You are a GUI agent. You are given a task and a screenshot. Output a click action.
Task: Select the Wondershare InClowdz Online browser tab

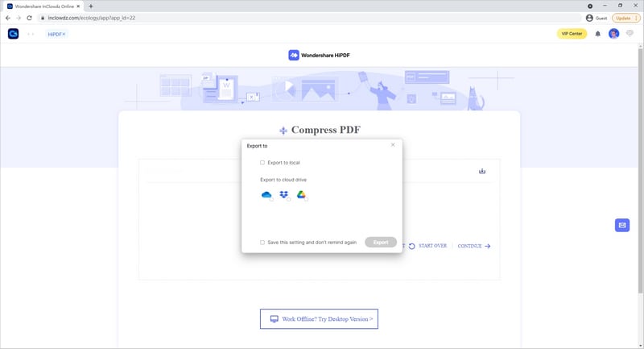point(43,6)
